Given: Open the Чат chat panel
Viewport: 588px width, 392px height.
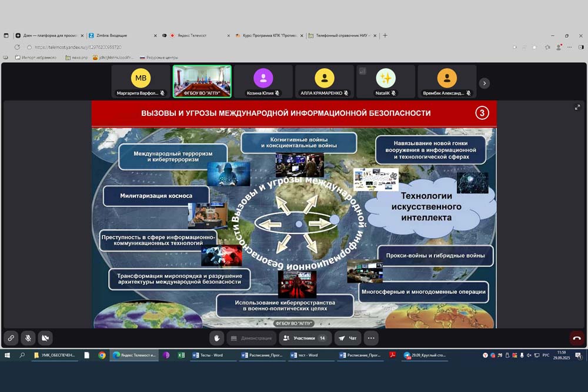Looking at the screenshot, I should [x=348, y=338].
